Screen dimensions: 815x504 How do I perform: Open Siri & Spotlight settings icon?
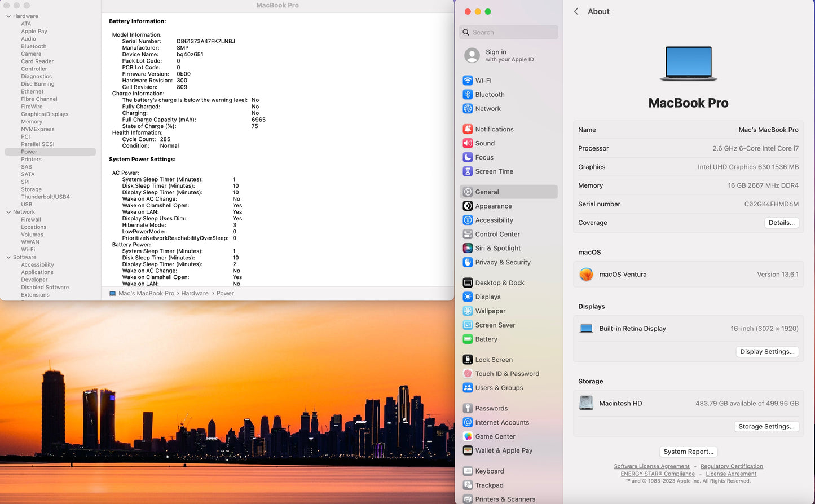(468, 248)
